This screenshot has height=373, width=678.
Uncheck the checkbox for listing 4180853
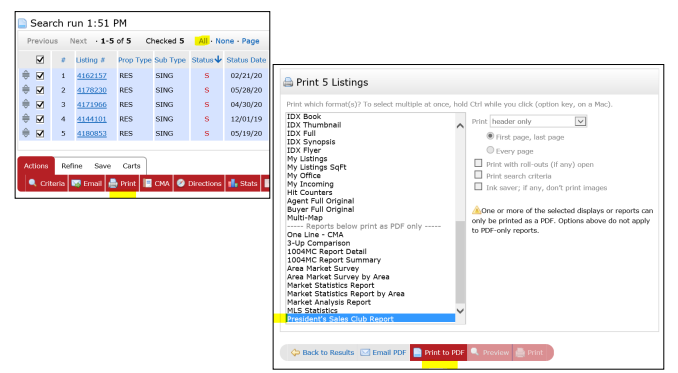click(40, 133)
